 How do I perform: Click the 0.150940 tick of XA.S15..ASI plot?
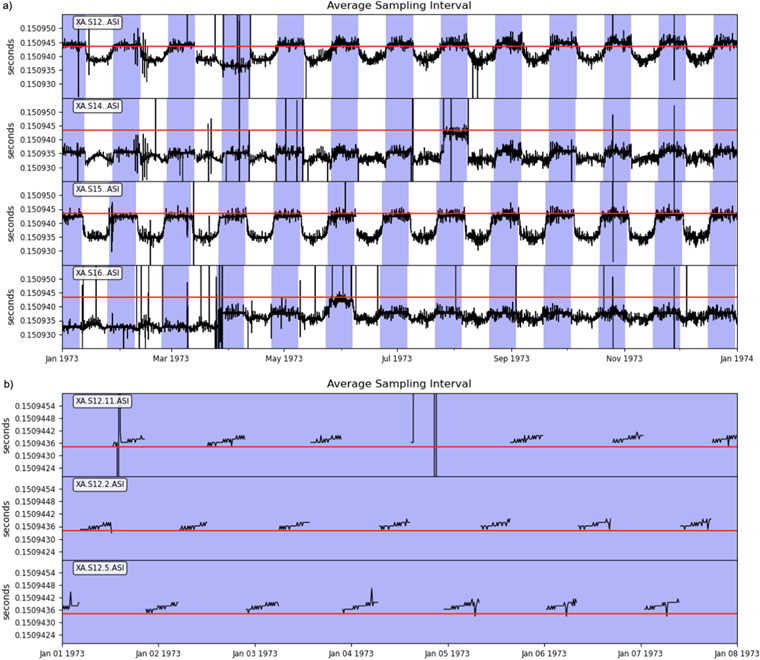coord(38,223)
